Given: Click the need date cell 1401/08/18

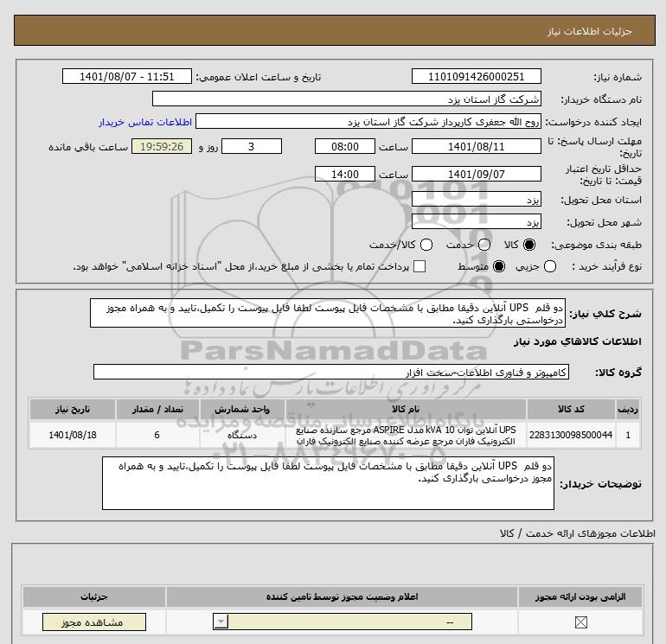Looking at the screenshot, I should coord(72,435).
